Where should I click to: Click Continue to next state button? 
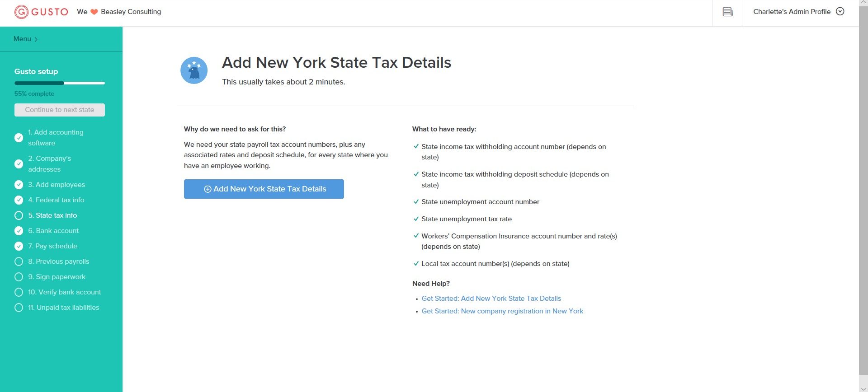(x=59, y=110)
